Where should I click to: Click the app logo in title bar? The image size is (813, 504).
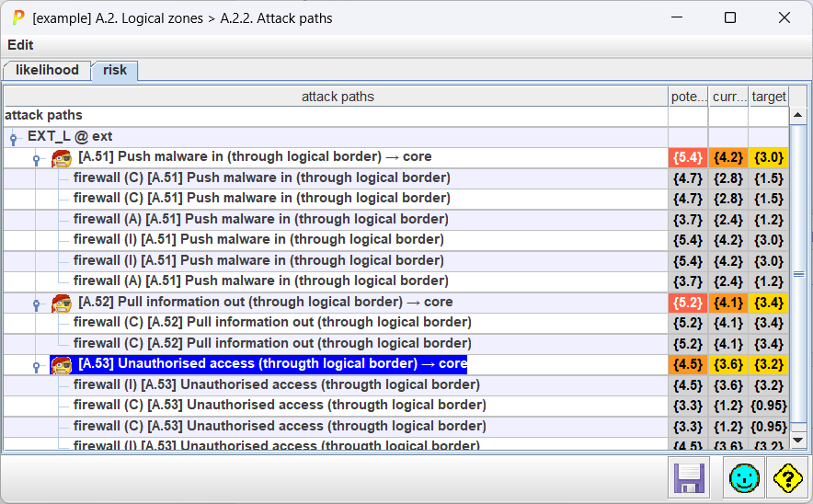tap(17, 17)
